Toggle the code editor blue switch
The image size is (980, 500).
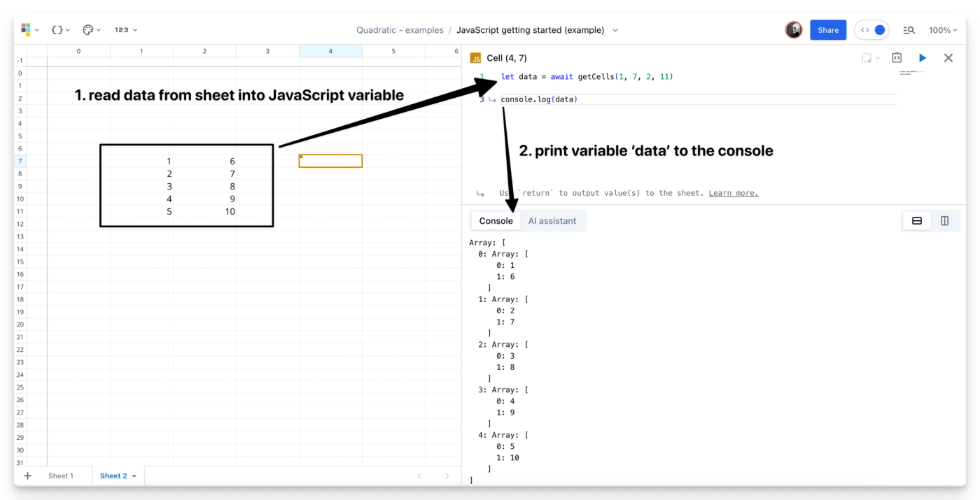871,29
